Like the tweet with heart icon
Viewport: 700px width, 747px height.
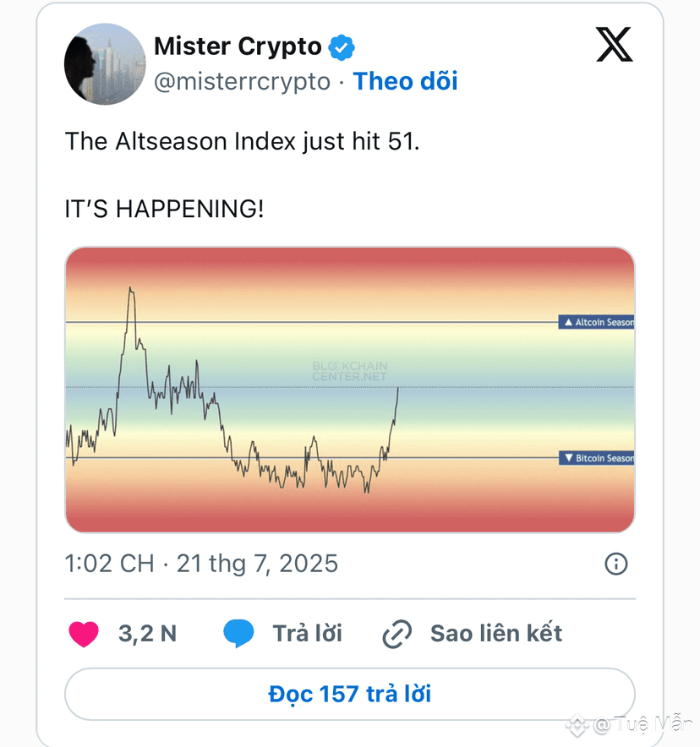(84, 634)
